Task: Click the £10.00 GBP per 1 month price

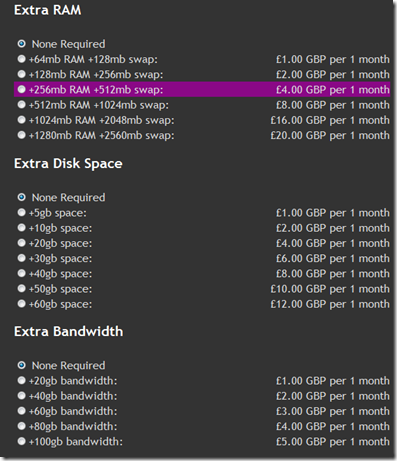Action: click(x=330, y=289)
